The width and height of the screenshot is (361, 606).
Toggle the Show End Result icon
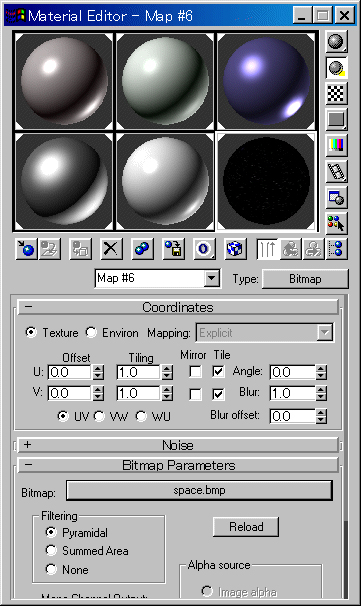pos(267,249)
